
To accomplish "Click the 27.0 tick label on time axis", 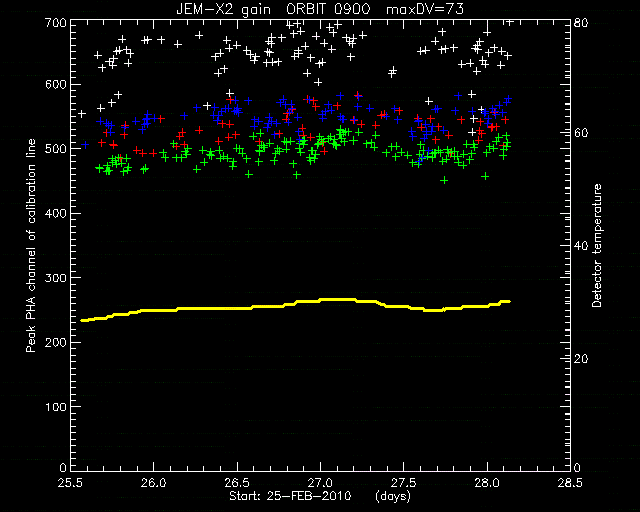I will pyautogui.click(x=320, y=483).
